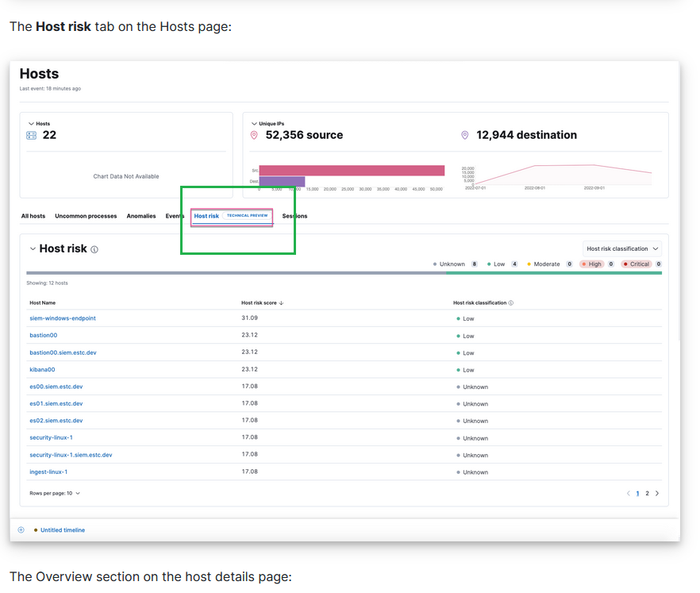
Task: Click the Low classification for kibana00
Action: click(465, 370)
